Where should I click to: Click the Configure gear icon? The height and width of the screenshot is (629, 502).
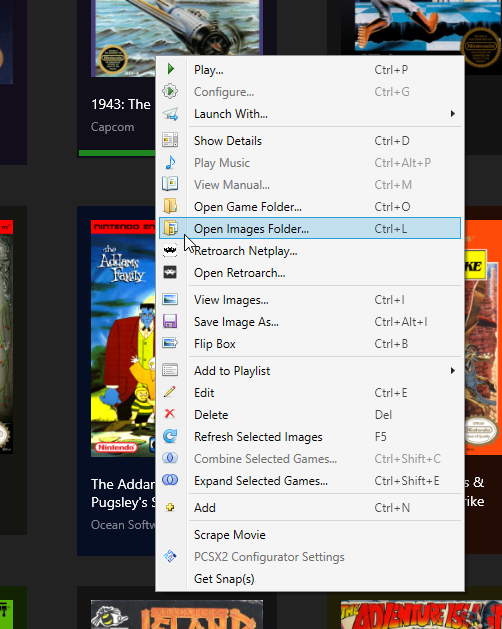(170, 91)
